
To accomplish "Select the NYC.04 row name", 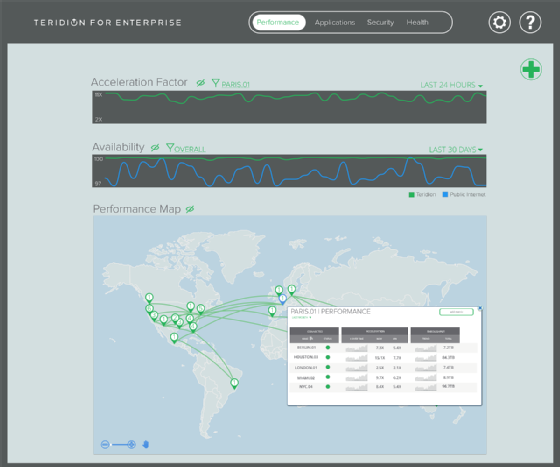I will coord(306,387).
